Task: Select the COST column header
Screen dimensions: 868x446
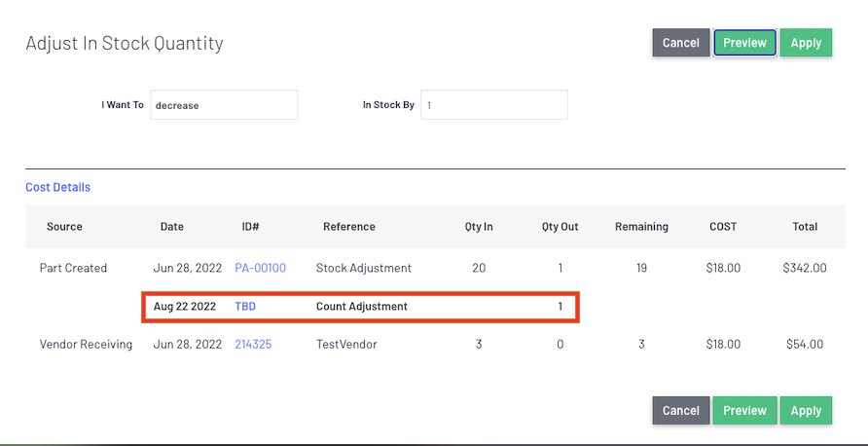Action: (724, 226)
